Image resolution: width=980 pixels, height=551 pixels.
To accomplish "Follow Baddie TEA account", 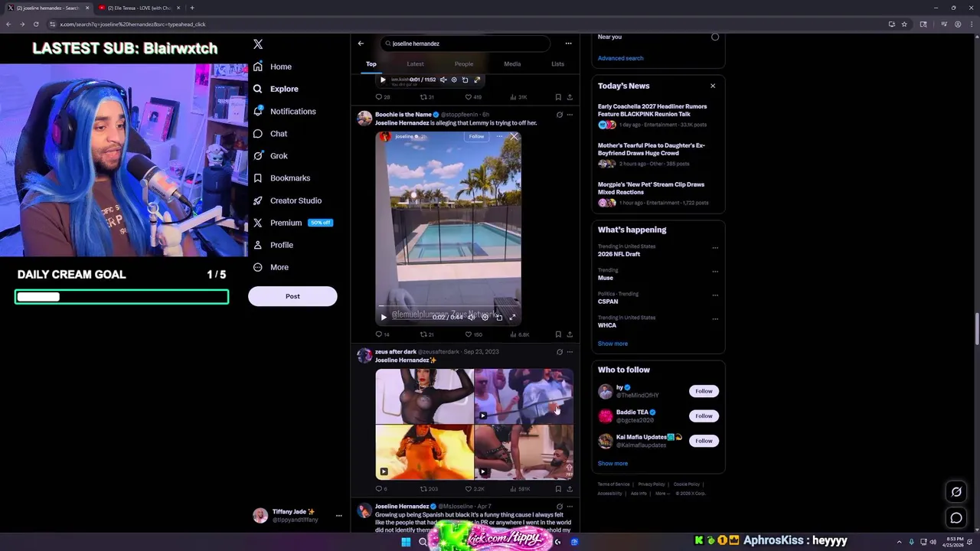I will point(704,416).
